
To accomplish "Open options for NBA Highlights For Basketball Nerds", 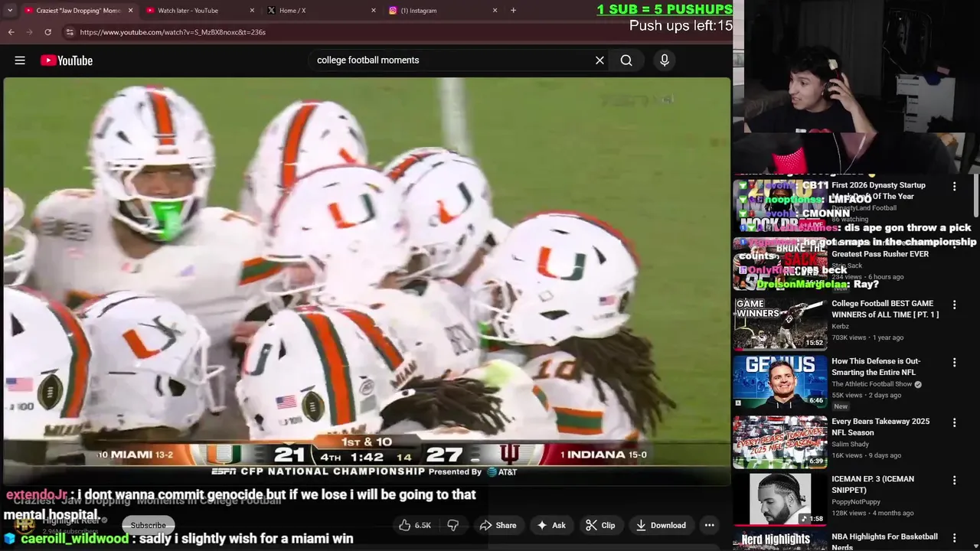I will tap(954, 539).
